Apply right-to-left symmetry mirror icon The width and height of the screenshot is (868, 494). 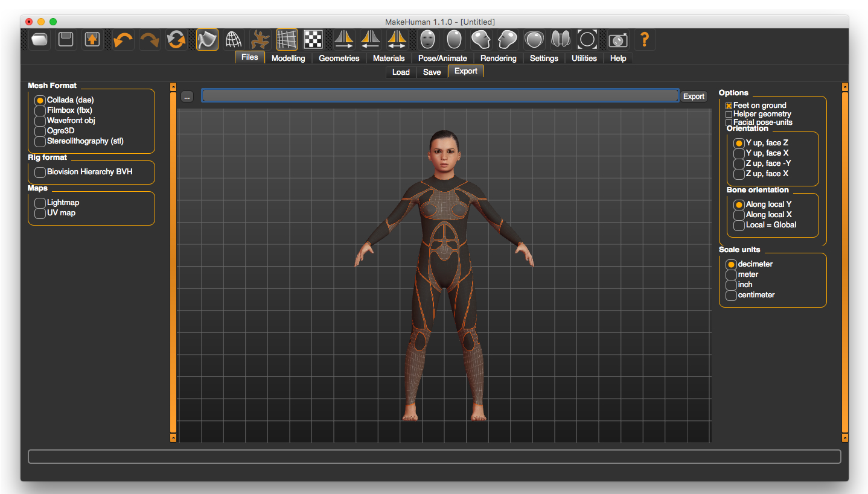coord(370,39)
